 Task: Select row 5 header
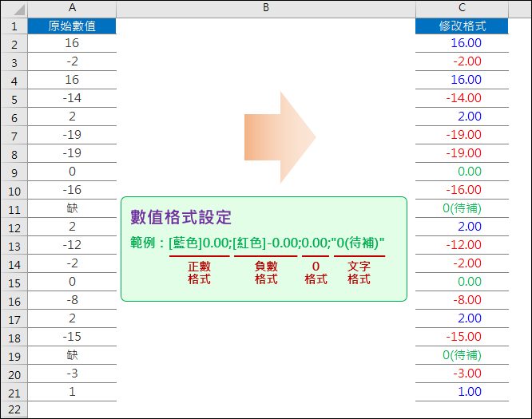(x=14, y=99)
